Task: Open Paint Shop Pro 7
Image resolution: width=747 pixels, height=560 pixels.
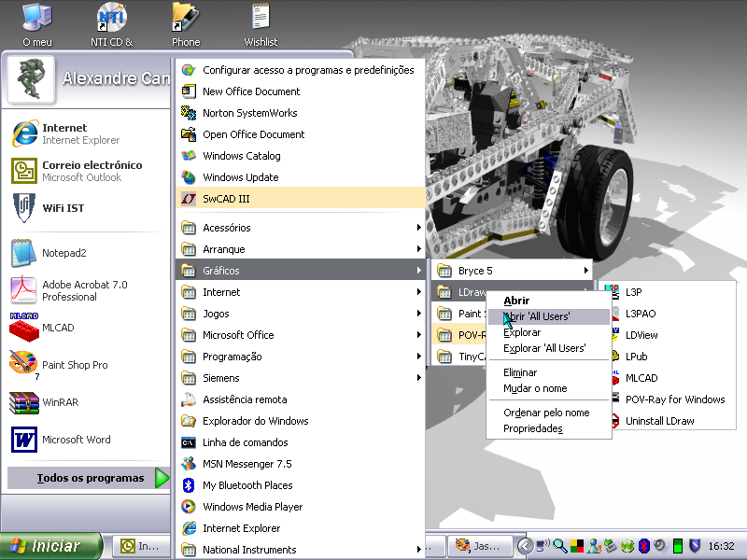Action: pos(86,365)
